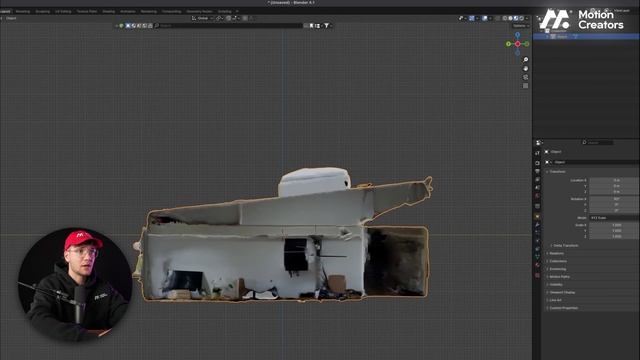Click the viewport zoom magnifier icon

click(525, 60)
